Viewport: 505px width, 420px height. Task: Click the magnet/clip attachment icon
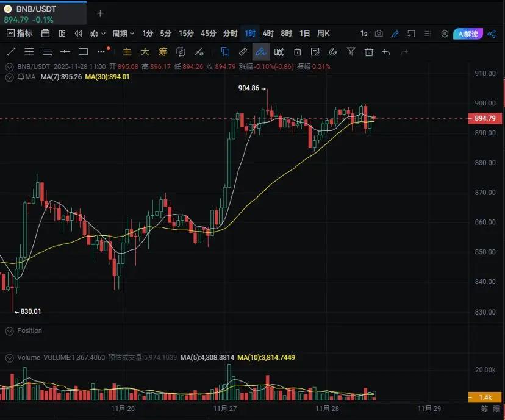pos(333,52)
